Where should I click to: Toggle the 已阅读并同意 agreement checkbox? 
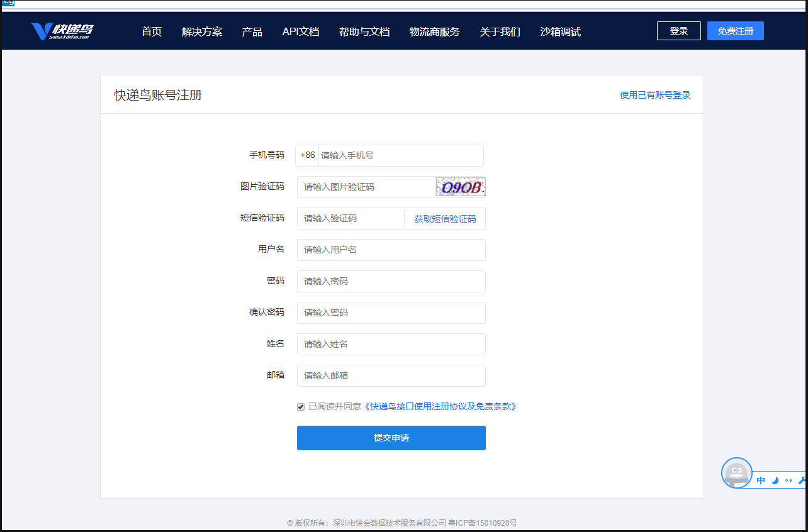[x=301, y=407]
